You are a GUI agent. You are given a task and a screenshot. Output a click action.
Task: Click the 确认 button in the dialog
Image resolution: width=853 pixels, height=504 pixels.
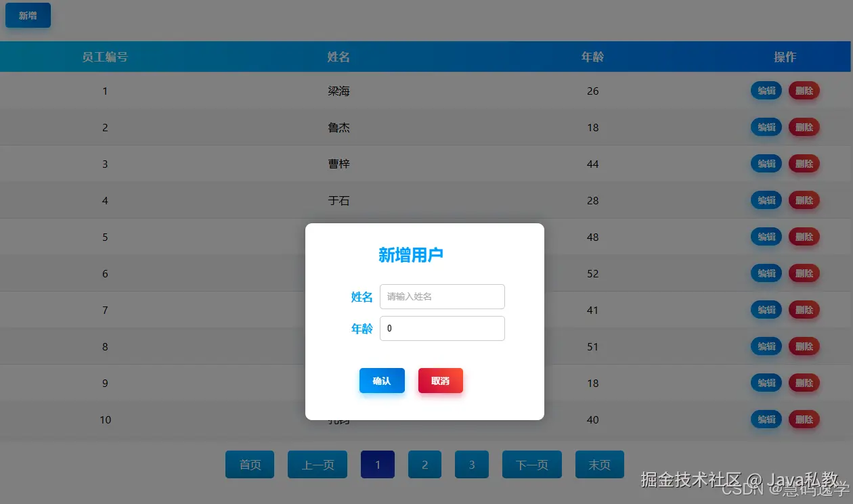[382, 380]
